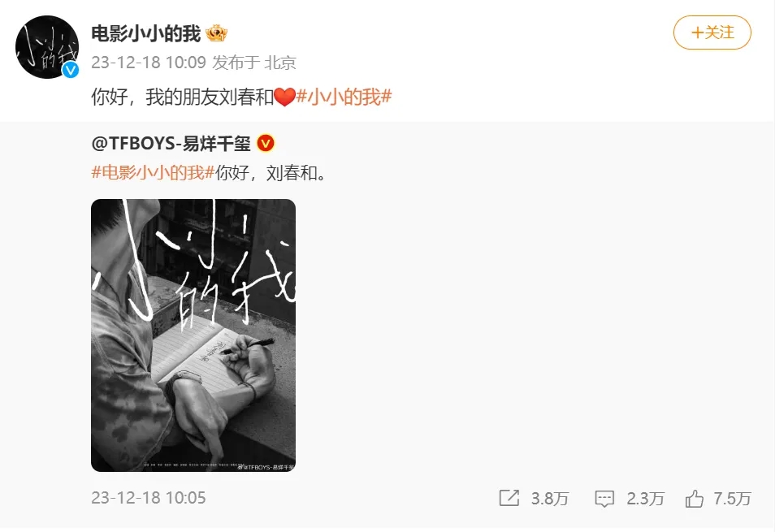Enlarge the black-and-white movie poster thumbnail
775x532 pixels.
(193, 335)
